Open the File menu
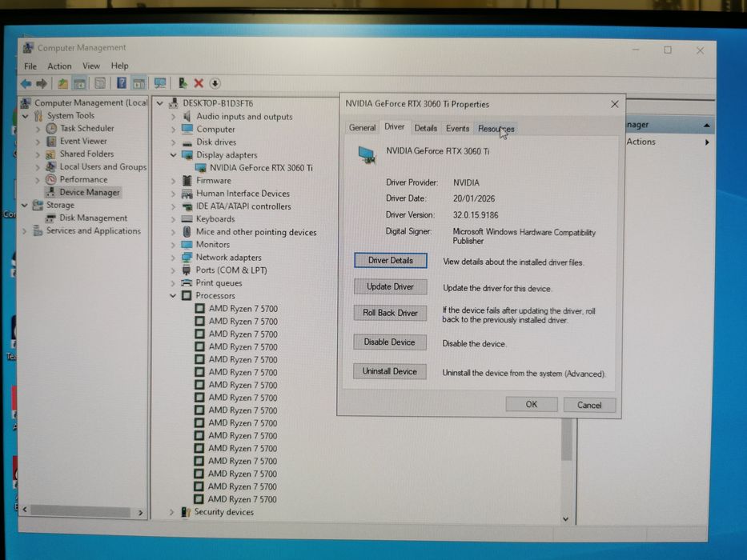The width and height of the screenshot is (747, 560). tap(30, 66)
